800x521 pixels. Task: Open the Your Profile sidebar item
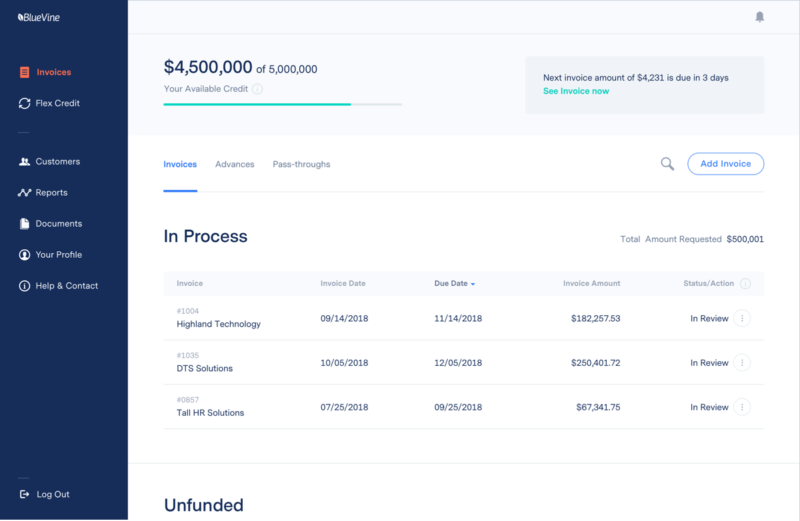(58, 255)
